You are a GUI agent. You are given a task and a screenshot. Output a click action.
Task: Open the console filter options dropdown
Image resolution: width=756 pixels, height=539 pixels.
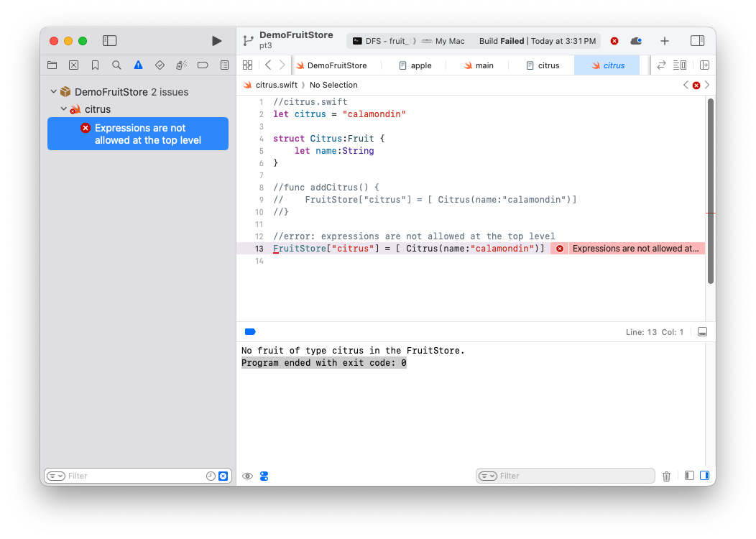(487, 476)
